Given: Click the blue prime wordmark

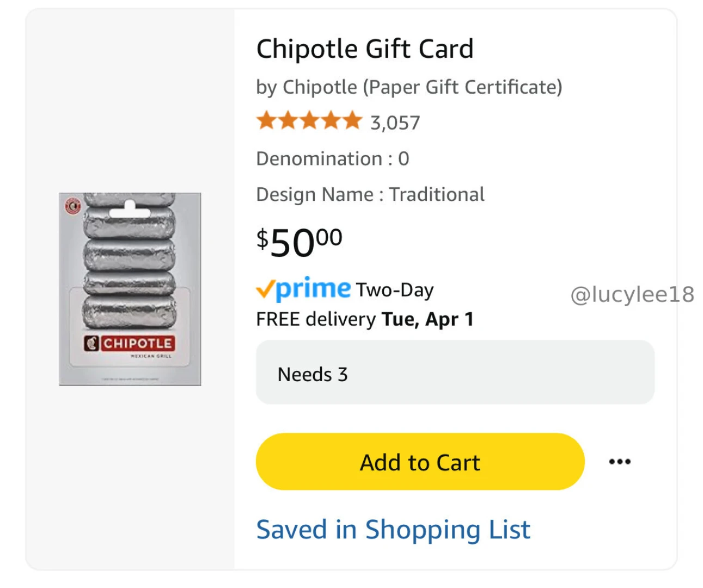Looking at the screenshot, I should pyautogui.click(x=311, y=289).
